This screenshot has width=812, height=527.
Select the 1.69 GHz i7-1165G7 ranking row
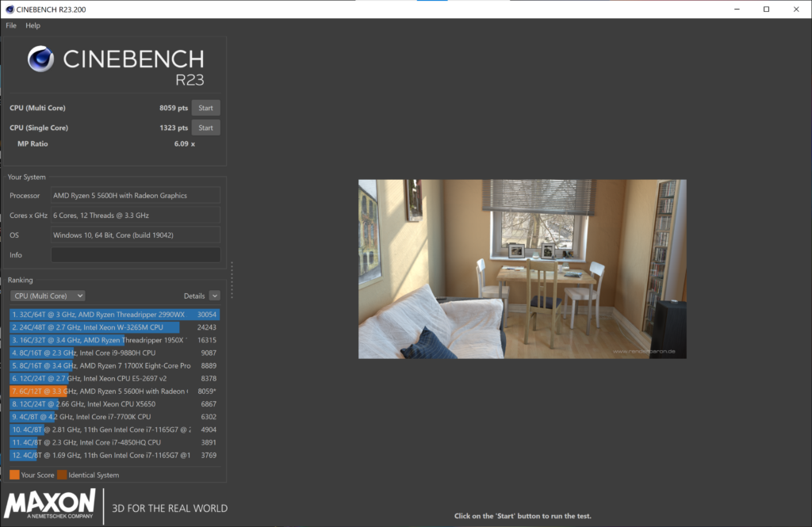[114, 455]
